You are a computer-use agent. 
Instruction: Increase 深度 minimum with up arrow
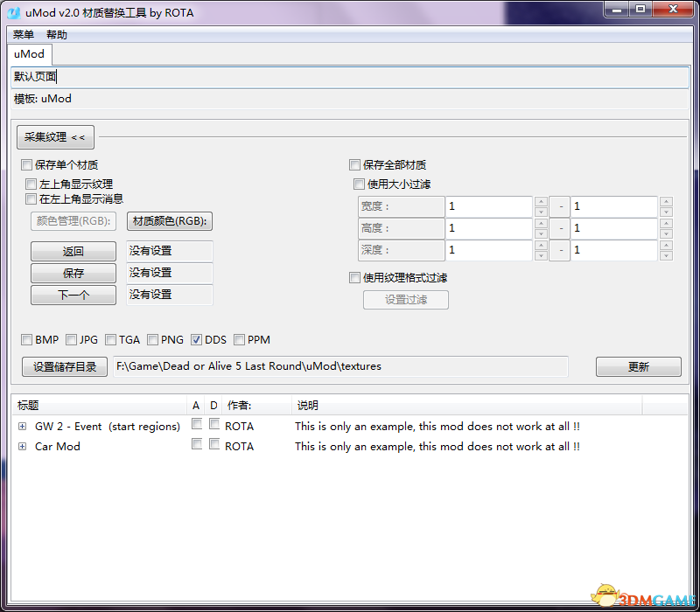[541, 245]
